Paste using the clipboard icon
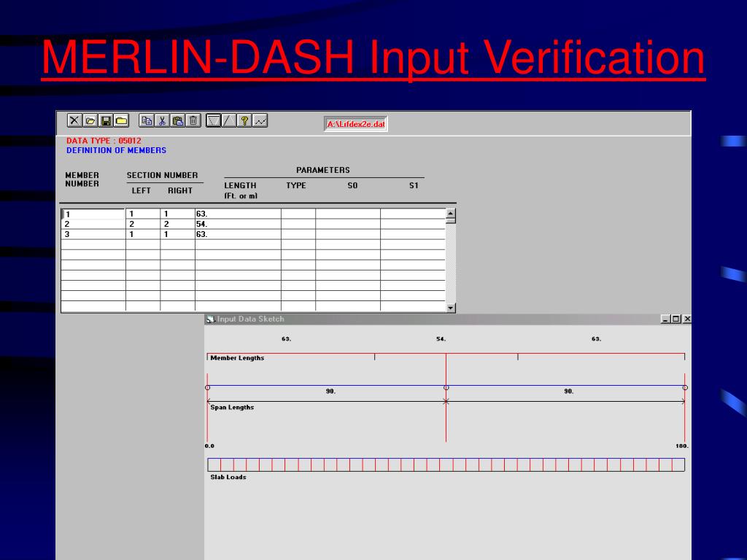Screen dimensions: 747x560 tap(178, 120)
